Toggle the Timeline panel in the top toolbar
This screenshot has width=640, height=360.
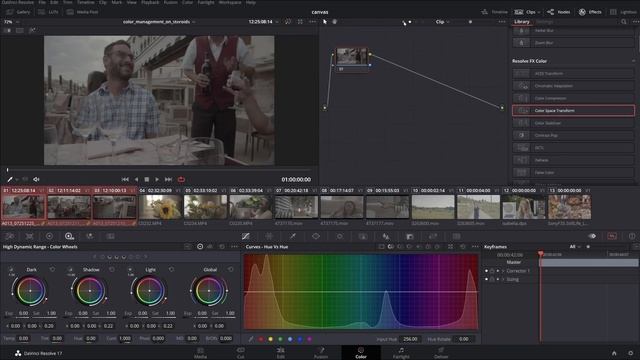pos(494,12)
